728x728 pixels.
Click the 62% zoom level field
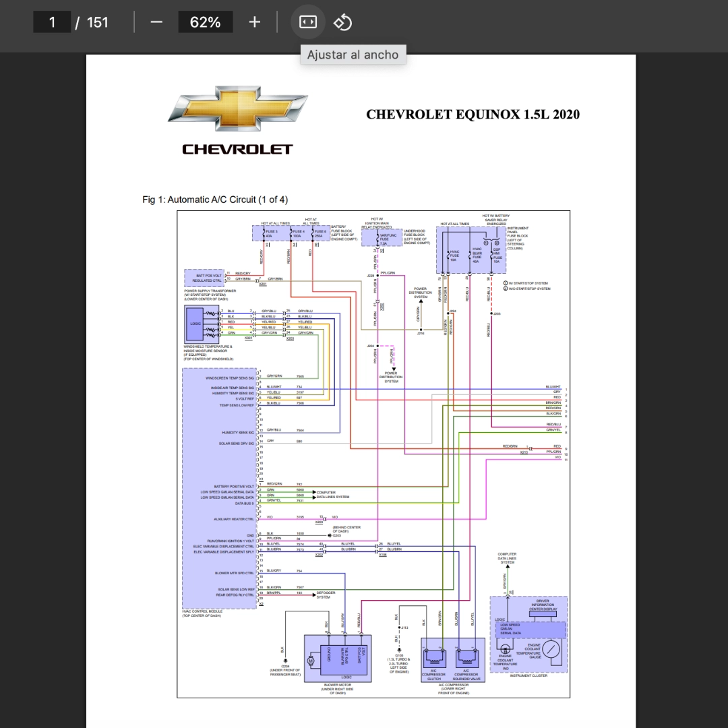point(205,22)
